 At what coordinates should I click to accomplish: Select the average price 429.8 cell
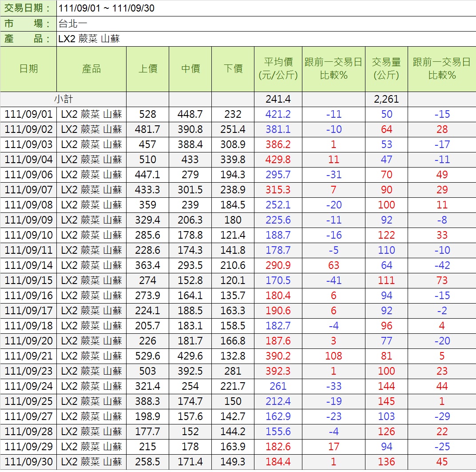click(x=278, y=160)
